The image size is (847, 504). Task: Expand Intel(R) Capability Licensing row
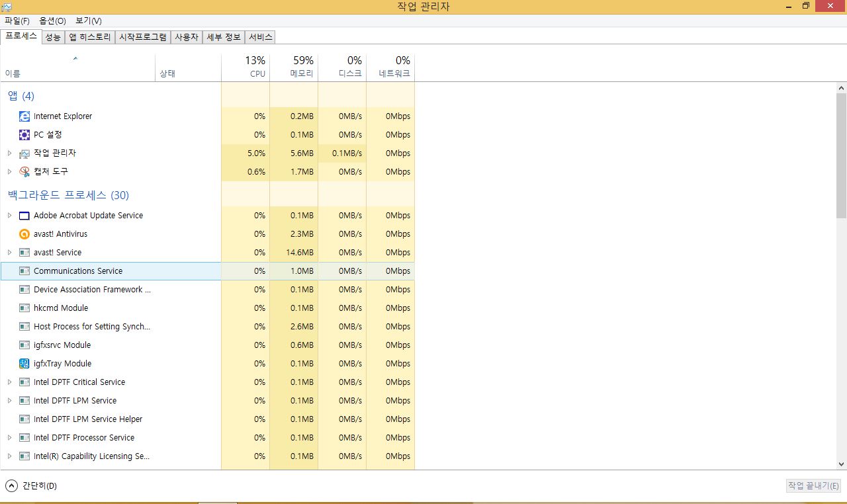point(9,456)
